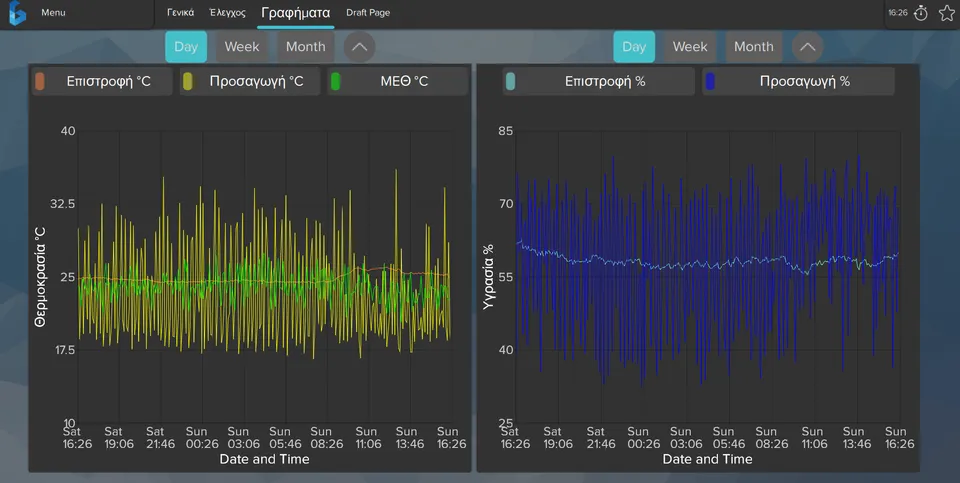Select Week range for humidity chart
Image resolution: width=960 pixels, height=483 pixels.
[690, 47]
